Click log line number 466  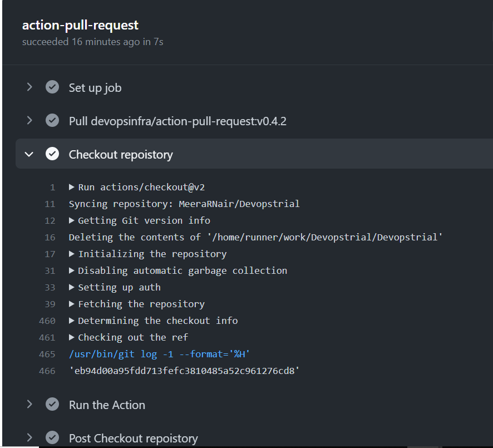point(47,371)
